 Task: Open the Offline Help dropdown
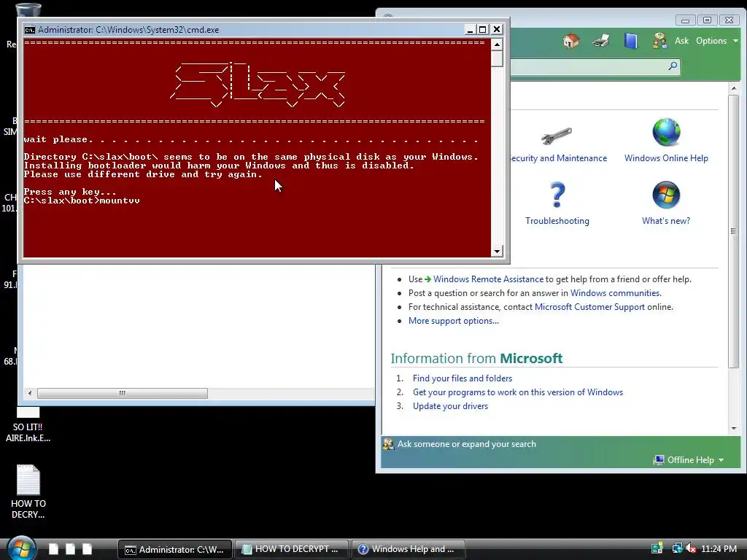[689, 460]
